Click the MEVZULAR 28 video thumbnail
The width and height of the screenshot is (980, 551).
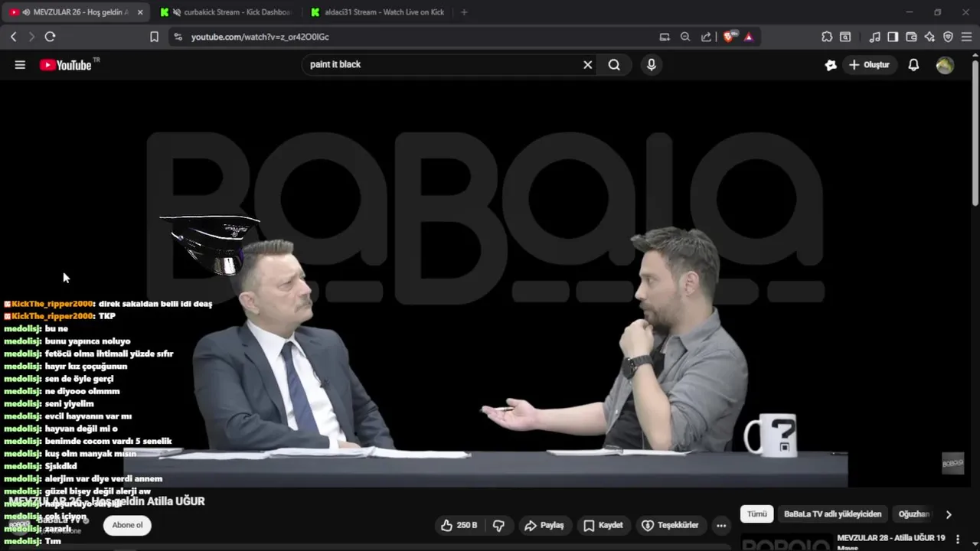tap(787, 542)
